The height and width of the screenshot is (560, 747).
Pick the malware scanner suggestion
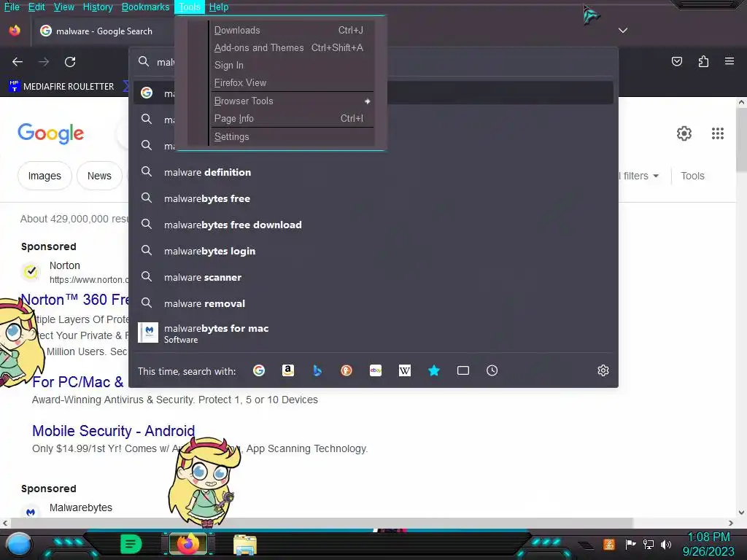373,277
